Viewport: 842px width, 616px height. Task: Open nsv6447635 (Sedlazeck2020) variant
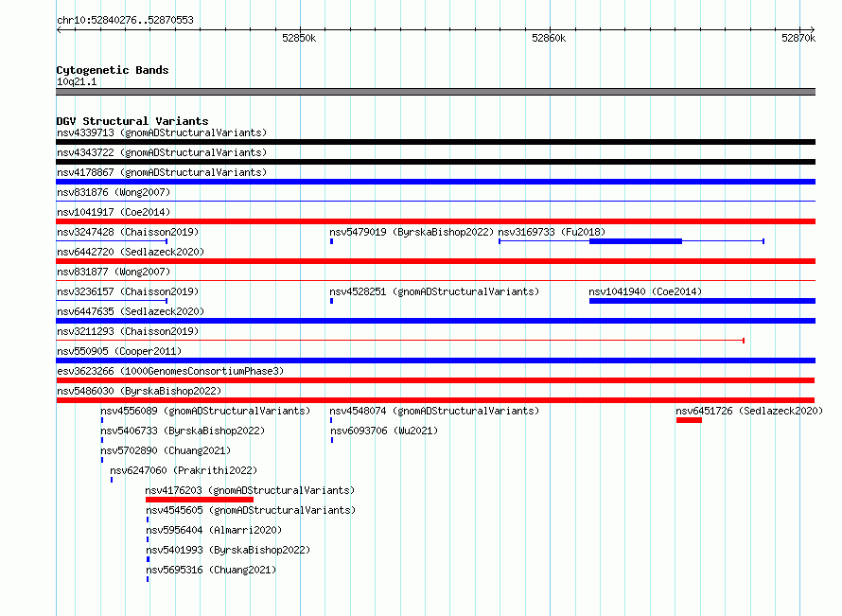point(131,311)
